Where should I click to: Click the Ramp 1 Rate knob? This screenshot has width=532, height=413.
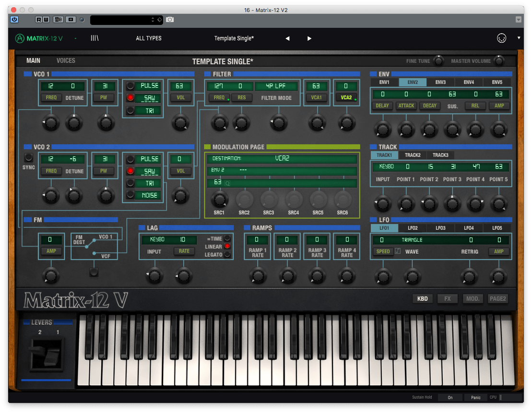point(258,275)
